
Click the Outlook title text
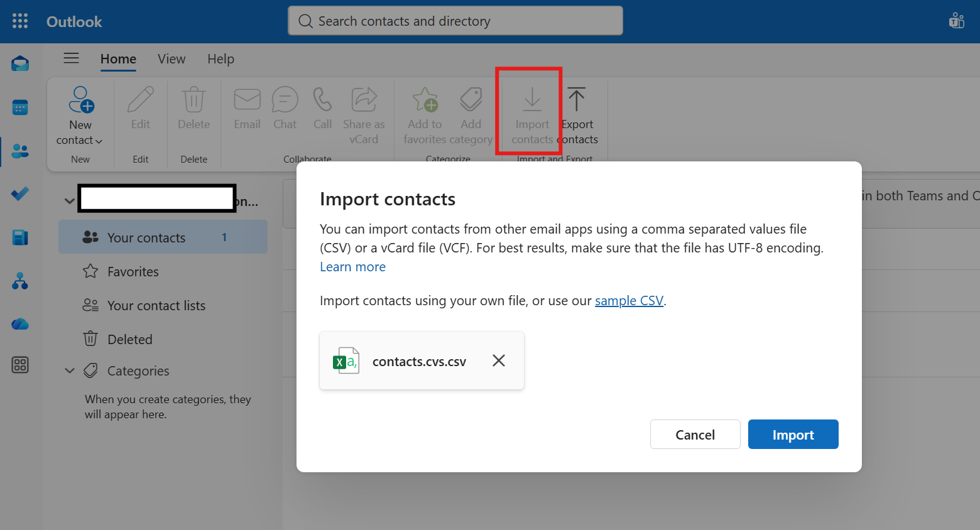(x=74, y=21)
